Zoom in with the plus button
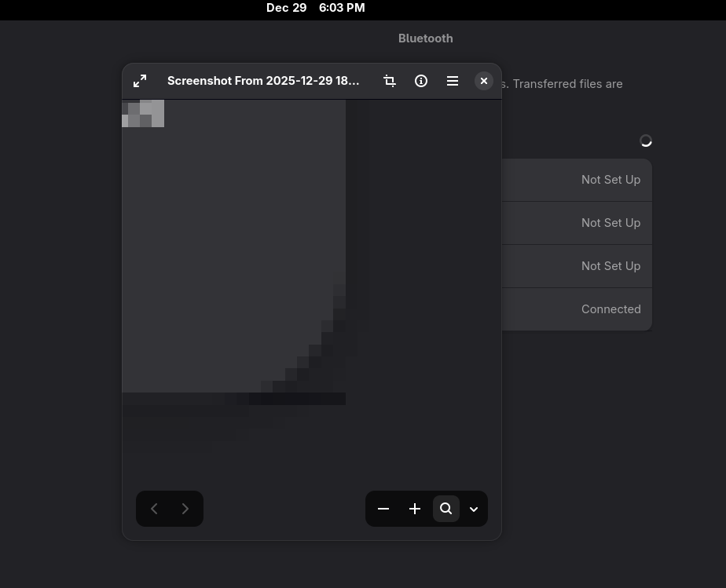 point(415,509)
